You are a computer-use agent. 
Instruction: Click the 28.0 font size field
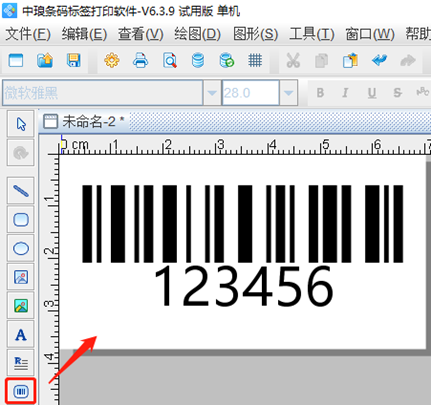(251, 93)
